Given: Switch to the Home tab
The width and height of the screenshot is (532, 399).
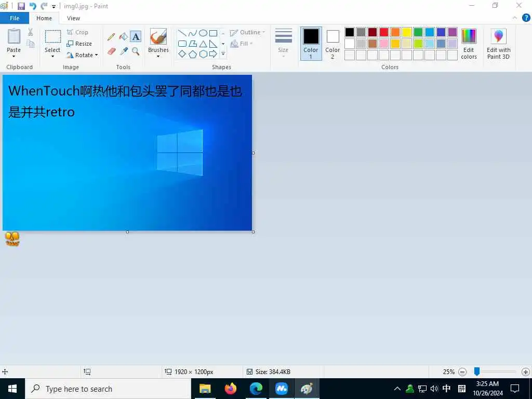Looking at the screenshot, I should pyautogui.click(x=44, y=18).
